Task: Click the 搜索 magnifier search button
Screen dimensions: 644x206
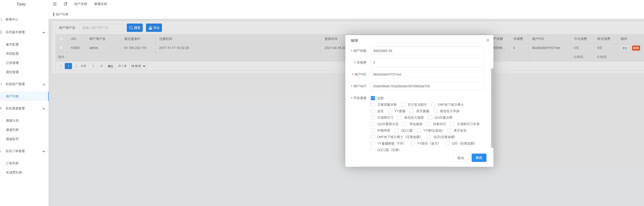Action: tap(134, 28)
